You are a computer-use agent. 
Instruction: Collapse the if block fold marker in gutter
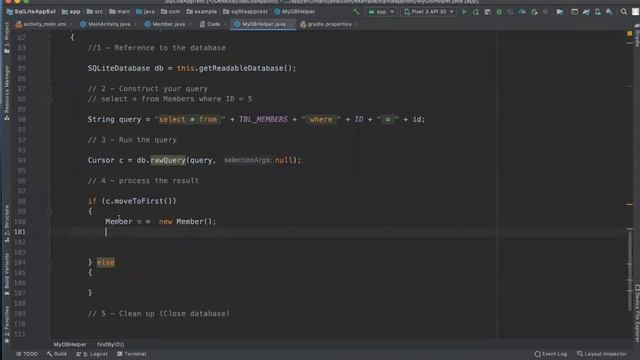click(49, 211)
